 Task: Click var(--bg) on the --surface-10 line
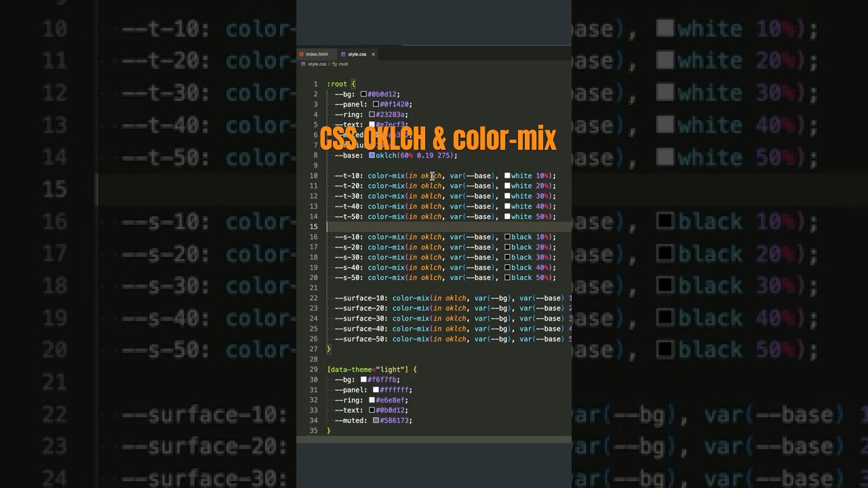[x=493, y=298]
